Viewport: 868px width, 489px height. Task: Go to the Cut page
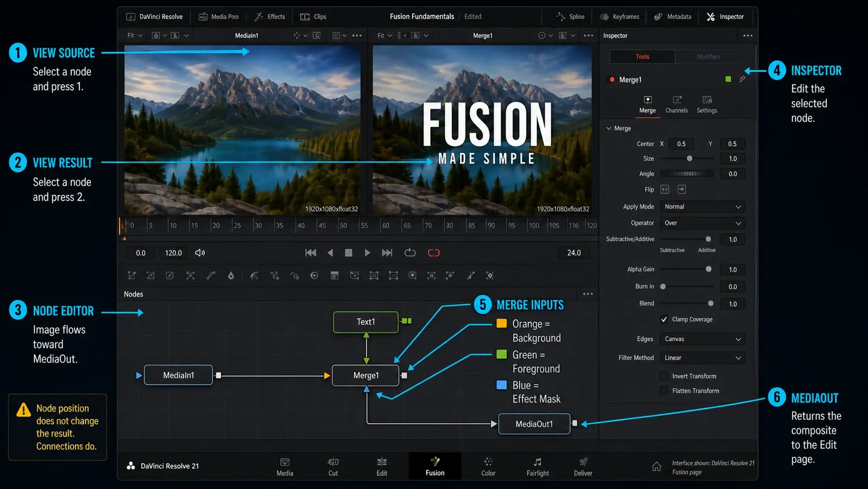pyautogui.click(x=333, y=467)
